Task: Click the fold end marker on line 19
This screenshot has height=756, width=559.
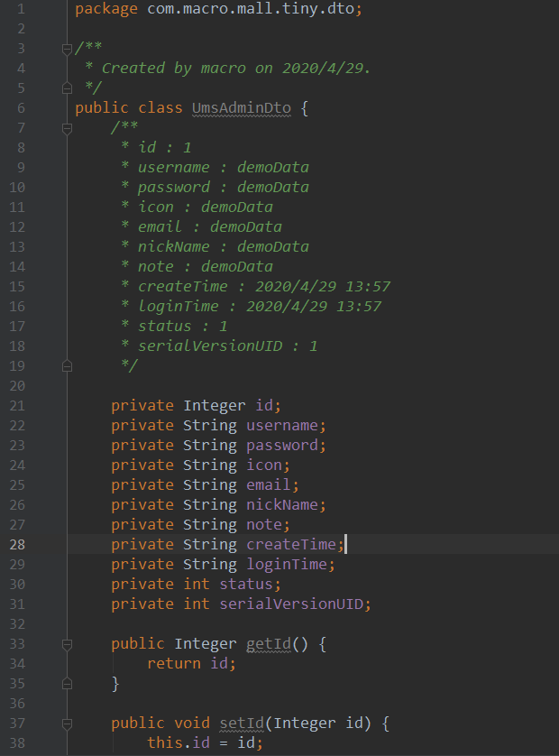Action: [67, 366]
